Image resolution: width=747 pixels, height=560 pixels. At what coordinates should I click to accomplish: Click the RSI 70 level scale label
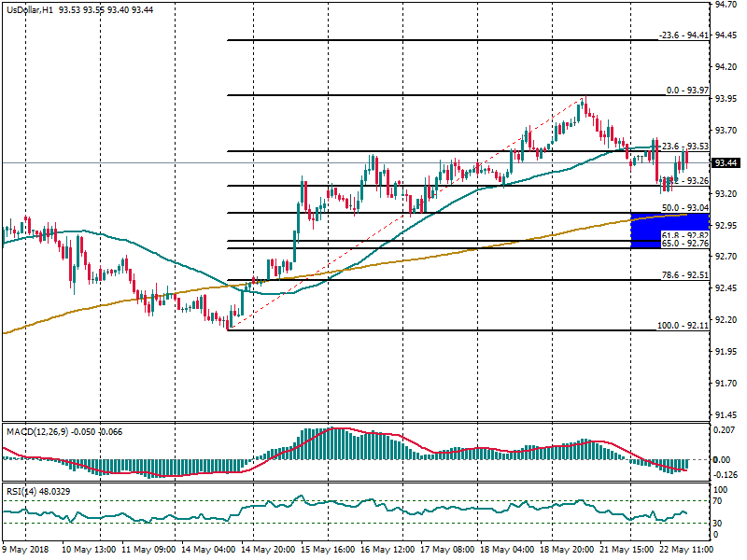click(719, 501)
